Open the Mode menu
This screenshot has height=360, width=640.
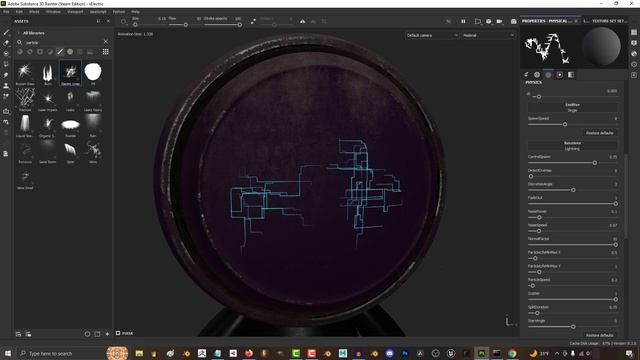tap(34, 12)
